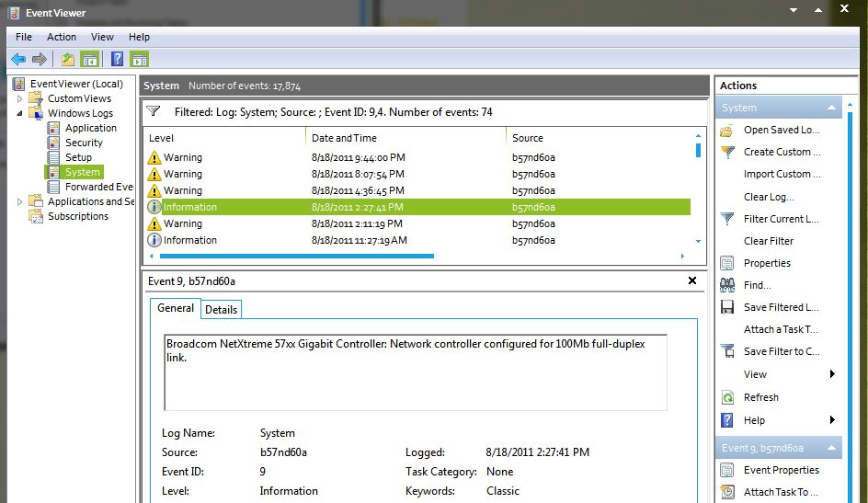Click the Forward arrow toolbar icon

tap(40, 60)
